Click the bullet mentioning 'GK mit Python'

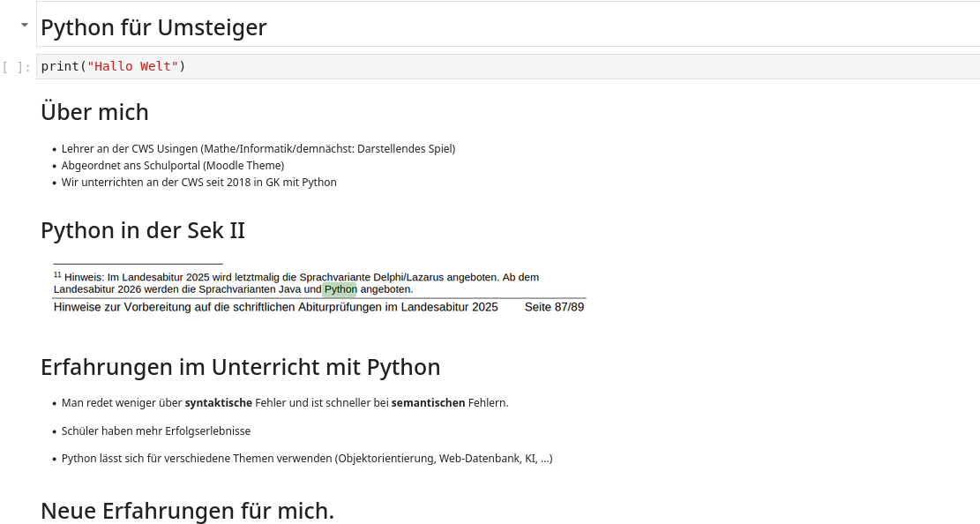click(x=198, y=182)
